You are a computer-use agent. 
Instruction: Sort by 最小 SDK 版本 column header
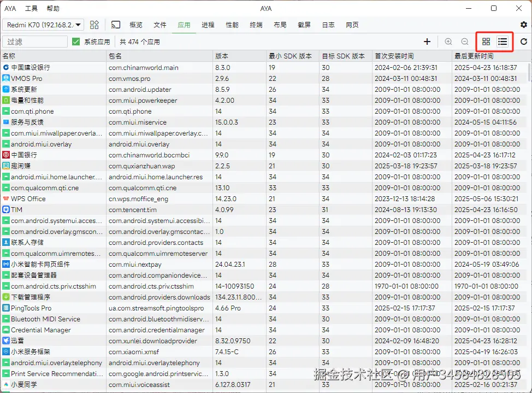(293, 56)
